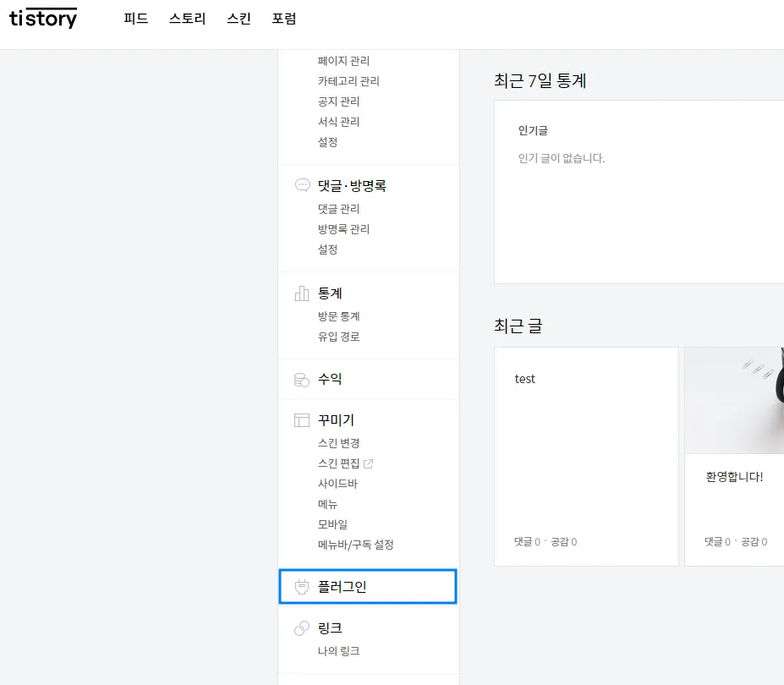Image resolution: width=784 pixels, height=685 pixels.
Task: Open 메뉴바/구독 설정
Action: (355, 545)
